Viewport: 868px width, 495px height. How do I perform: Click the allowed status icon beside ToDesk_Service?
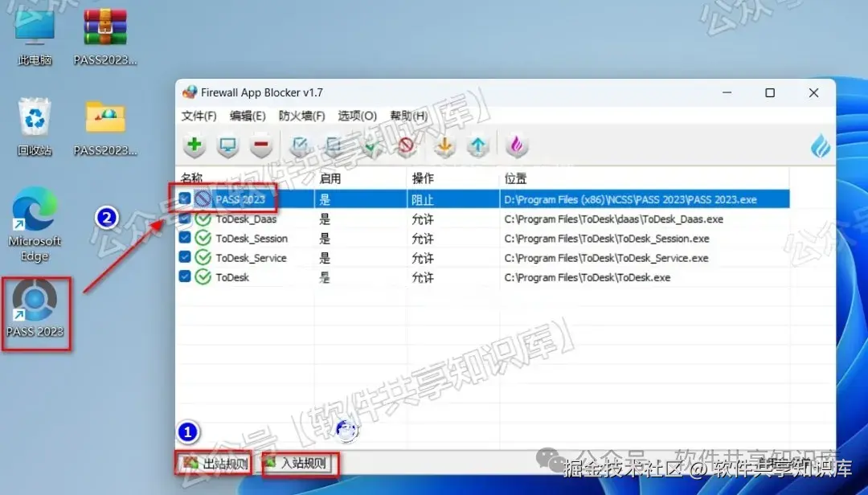pyautogui.click(x=203, y=258)
